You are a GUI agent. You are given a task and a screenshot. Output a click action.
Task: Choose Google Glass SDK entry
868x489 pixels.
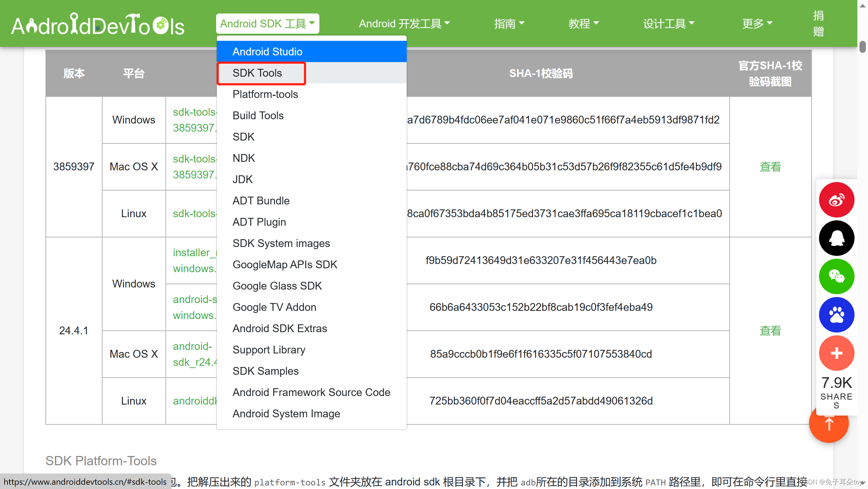pos(312,286)
